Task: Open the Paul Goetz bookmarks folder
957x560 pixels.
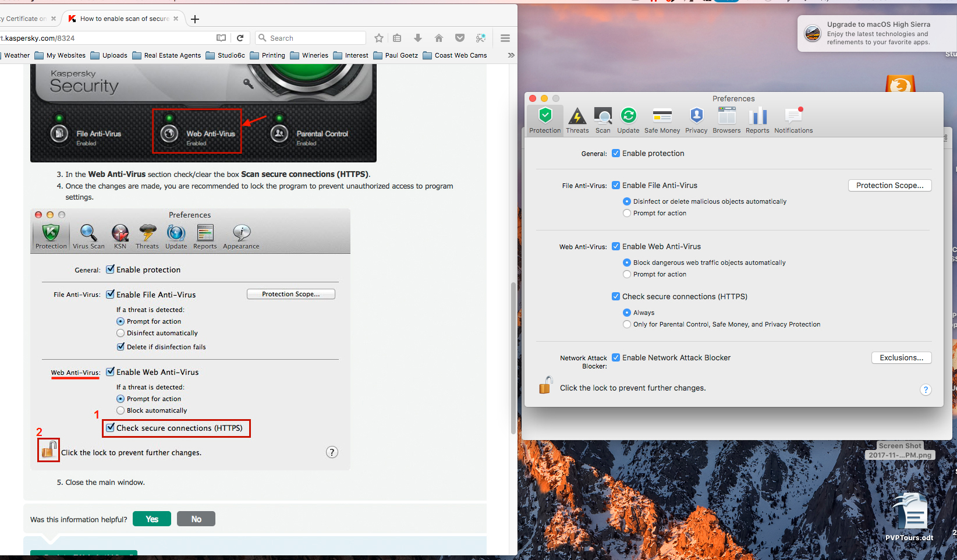Action: point(396,55)
